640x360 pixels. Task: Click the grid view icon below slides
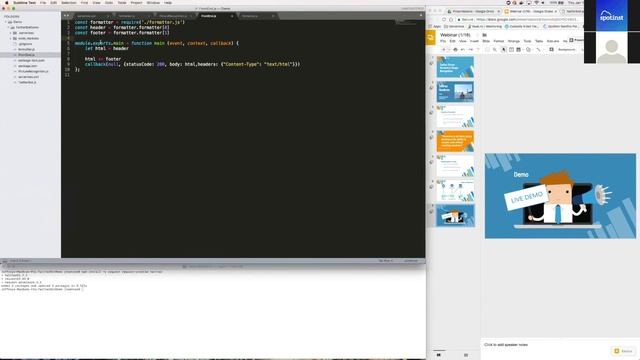(466, 355)
